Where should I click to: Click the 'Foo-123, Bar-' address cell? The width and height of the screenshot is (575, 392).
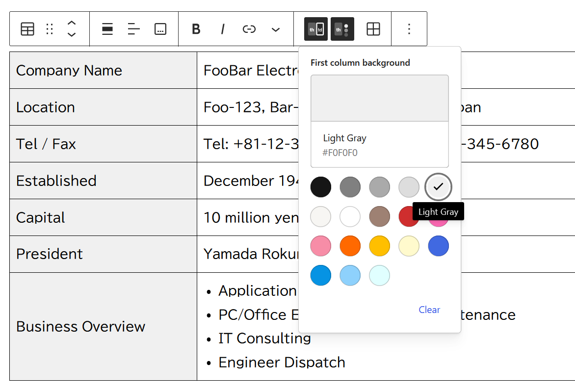click(x=251, y=107)
